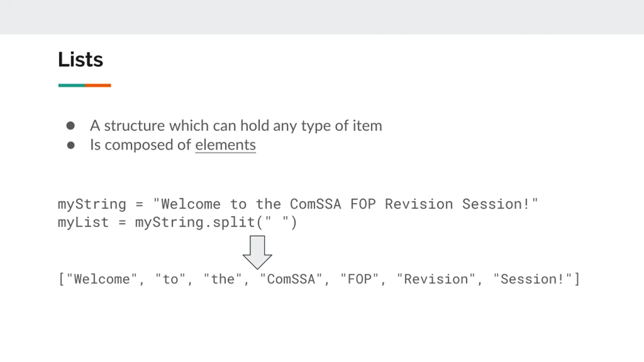Viewport: 644px width, 362px height.
Task: Click the orange segment of title underline
Action: pyautogui.click(x=98, y=85)
